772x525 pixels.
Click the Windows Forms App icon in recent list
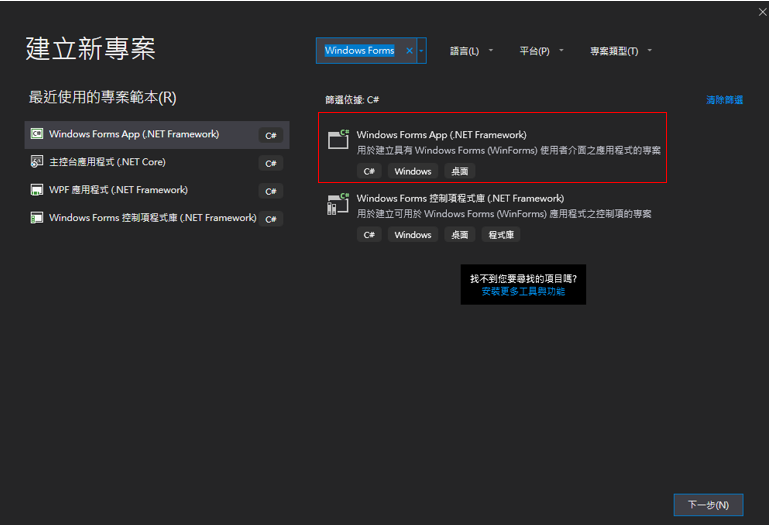pyautogui.click(x=37, y=134)
